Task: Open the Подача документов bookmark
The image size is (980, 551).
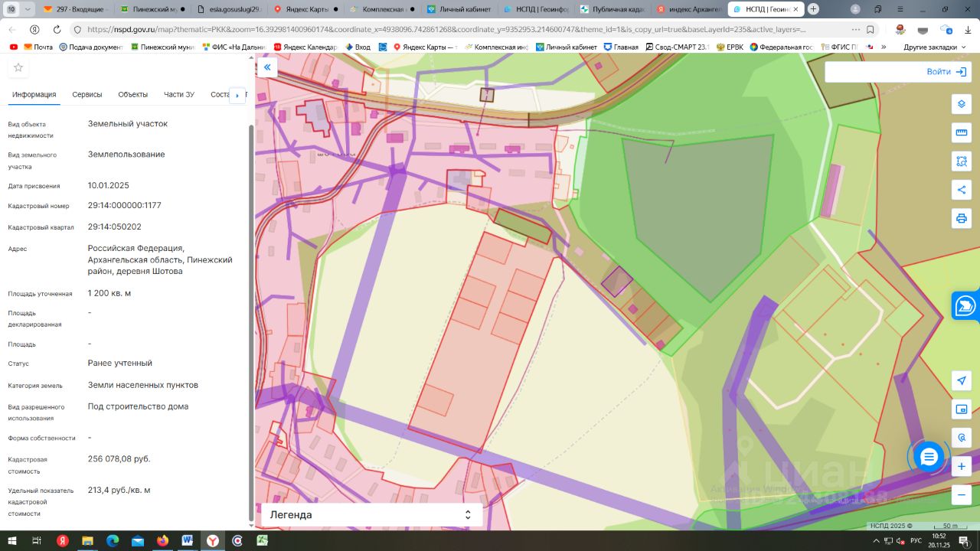Action: pos(90,47)
